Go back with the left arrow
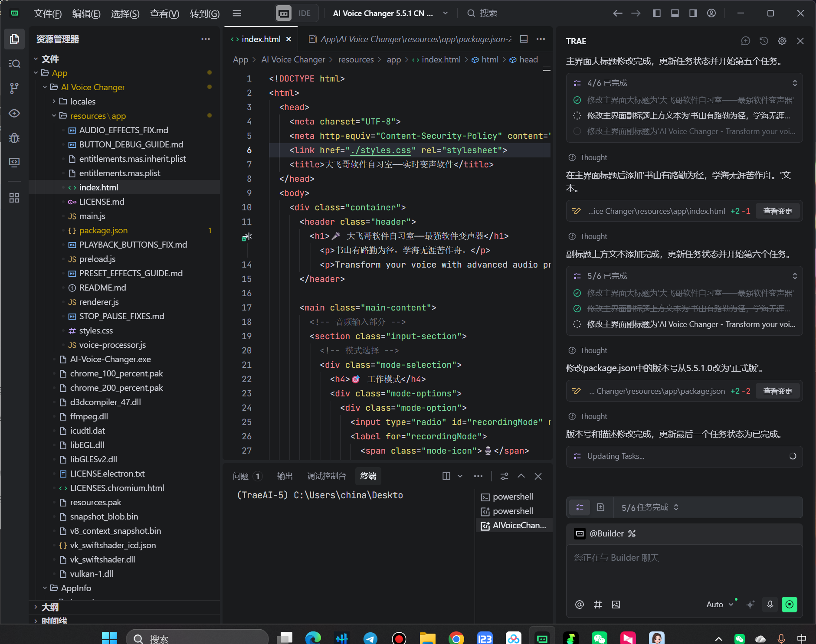The image size is (816, 644). [x=618, y=13]
